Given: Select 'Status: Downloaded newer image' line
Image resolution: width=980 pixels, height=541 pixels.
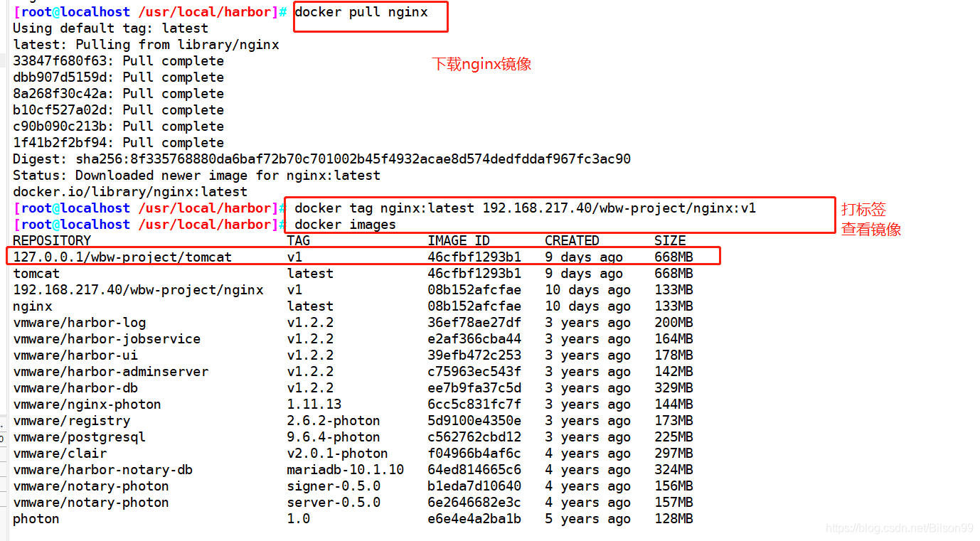Looking at the screenshot, I should [x=196, y=176].
